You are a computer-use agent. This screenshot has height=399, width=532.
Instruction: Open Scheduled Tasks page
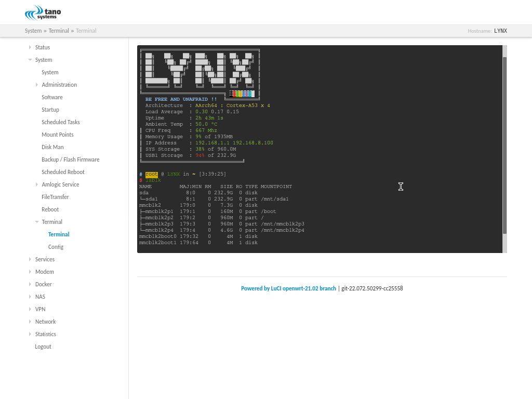60,122
